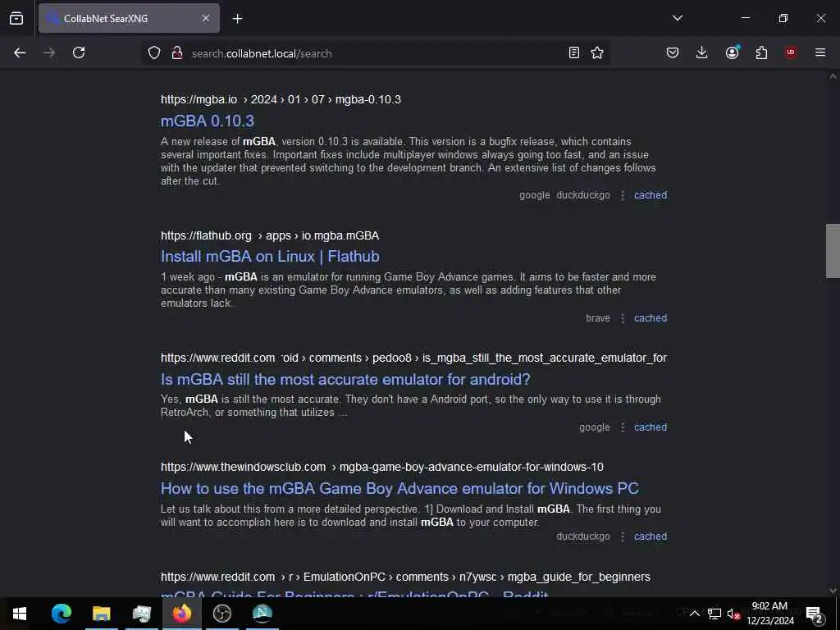
Task: Bookmark this page with the star
Action: pyautogui.click(x=597, y=52)
